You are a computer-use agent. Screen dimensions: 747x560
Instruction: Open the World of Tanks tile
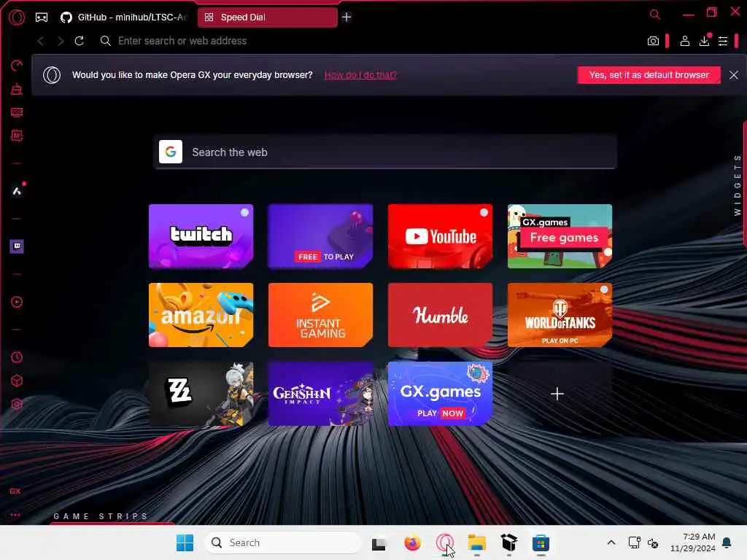(560, 315)
